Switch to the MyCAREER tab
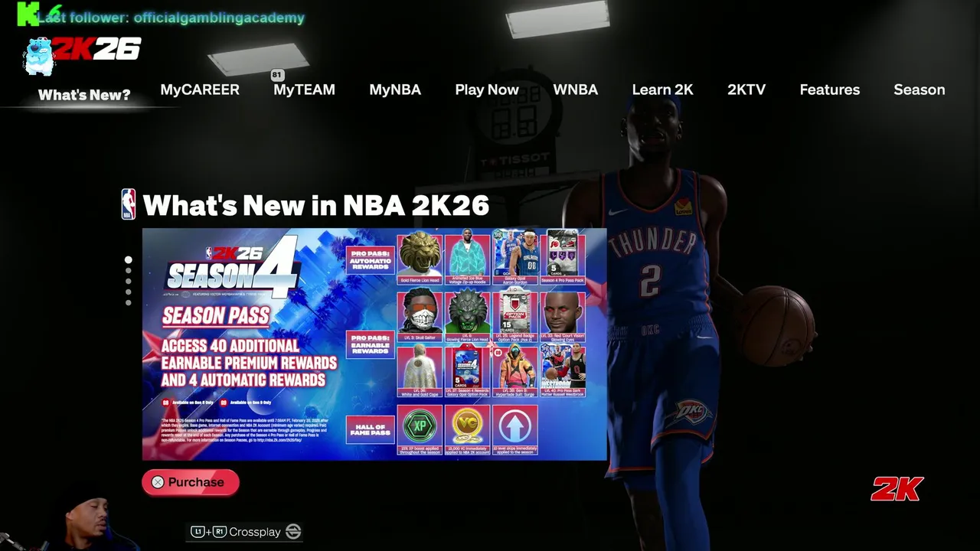Screen dimensions: 980x551 pyautogui.click(x=200, y=90)
